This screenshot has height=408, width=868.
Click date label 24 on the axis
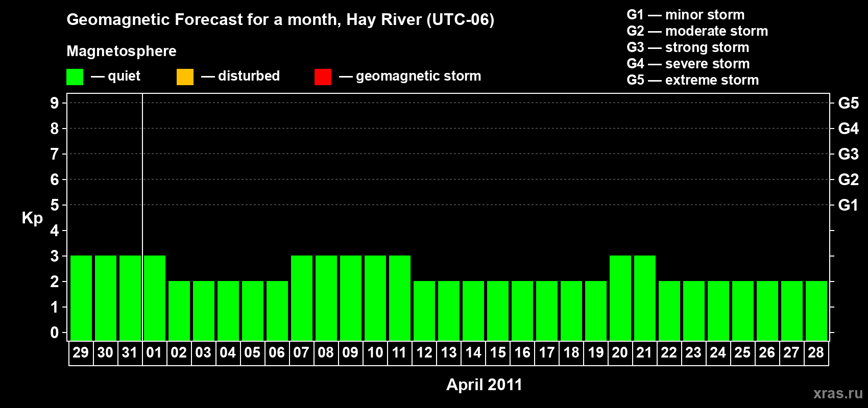pyautogui.click(x=718, y=353)
